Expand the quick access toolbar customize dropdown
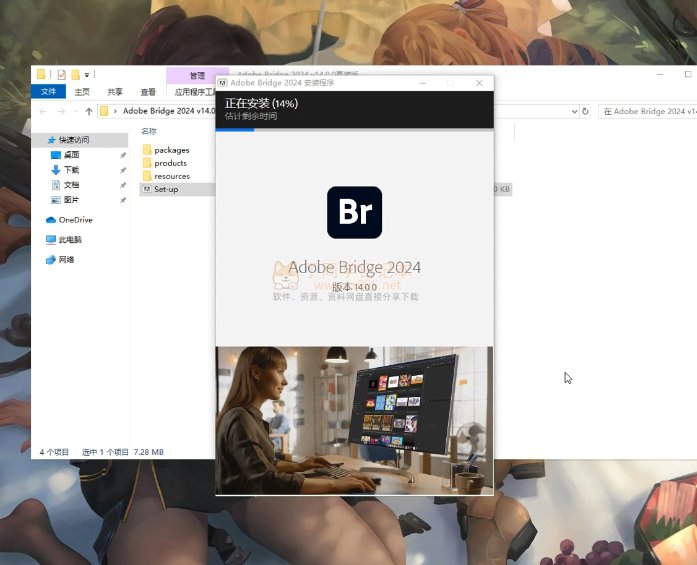This screenshot has height=565, width=697. pos(87,75)
